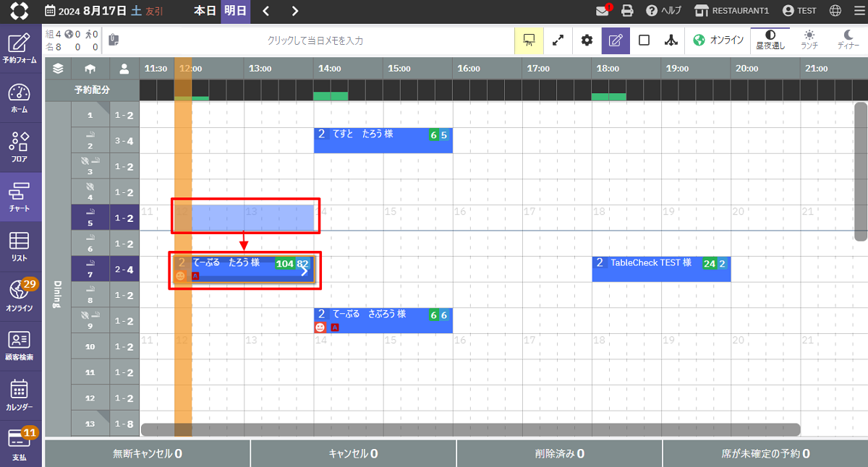
Task: Open reservation TableCheck TEST 様
Action: point(661,269)
